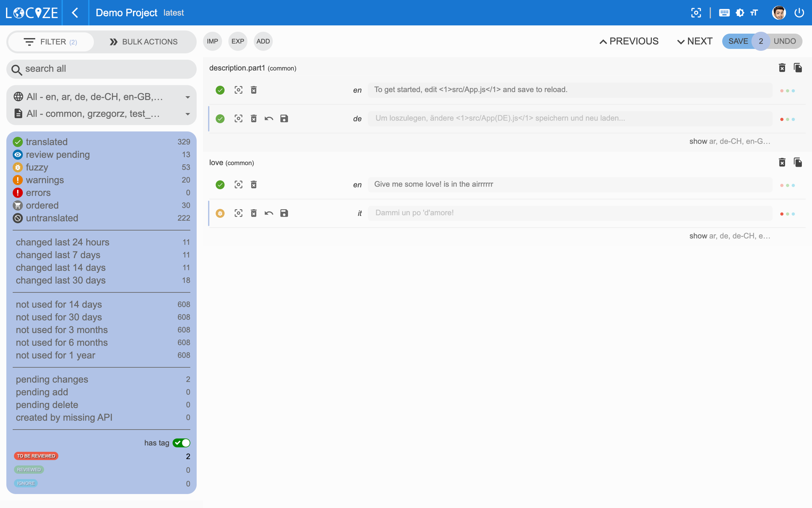
Task: Click the EXP export button
Action: click(238, 41)
